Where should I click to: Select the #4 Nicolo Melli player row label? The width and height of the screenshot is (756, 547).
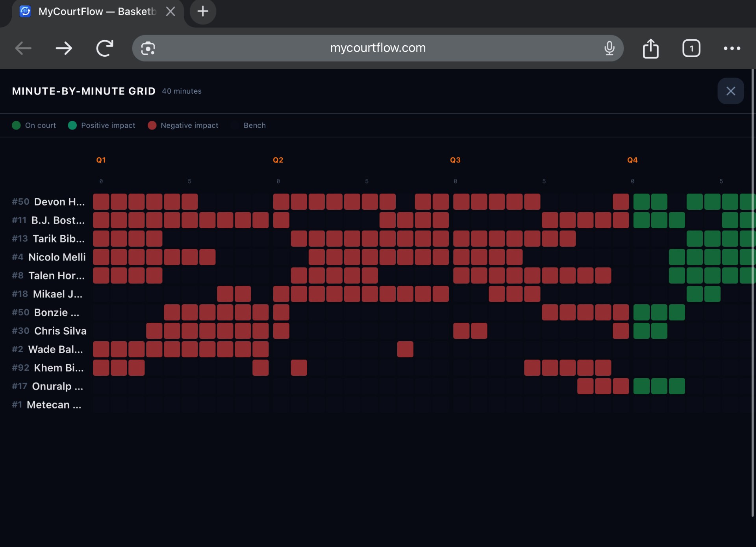49,257
